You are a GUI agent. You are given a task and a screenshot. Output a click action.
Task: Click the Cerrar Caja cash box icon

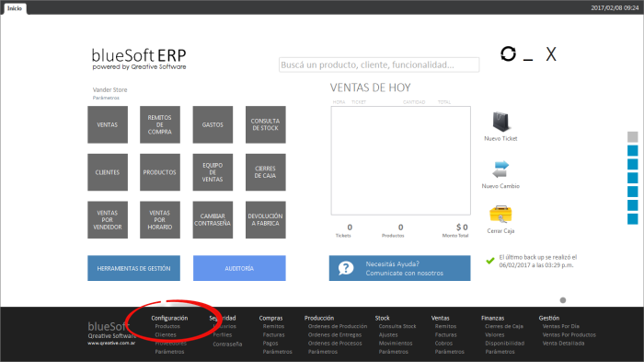(500, 215)
